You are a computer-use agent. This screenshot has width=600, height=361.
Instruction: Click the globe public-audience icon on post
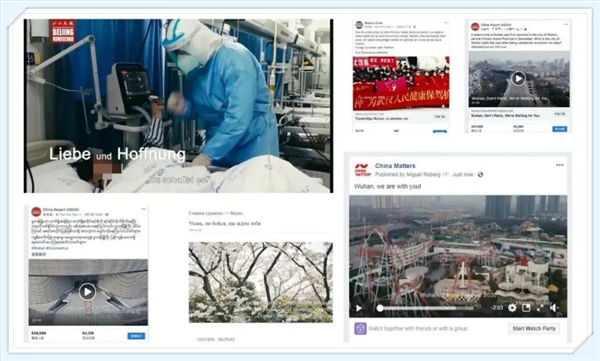pos(480,175)
